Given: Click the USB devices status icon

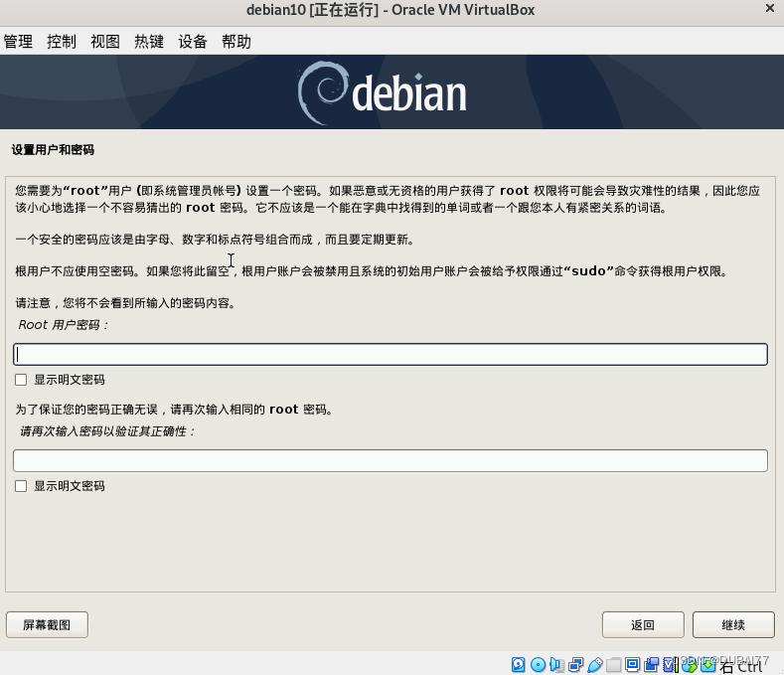Looking at the screenshot, I should pos(595,664).
